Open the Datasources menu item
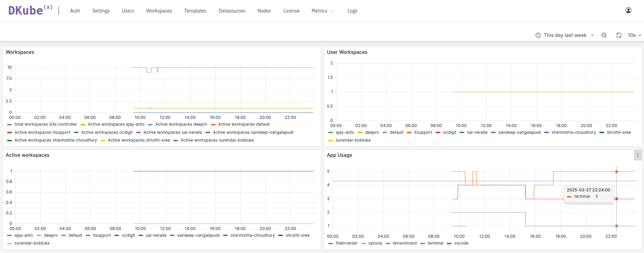644x253 pixels. [232, 11]
